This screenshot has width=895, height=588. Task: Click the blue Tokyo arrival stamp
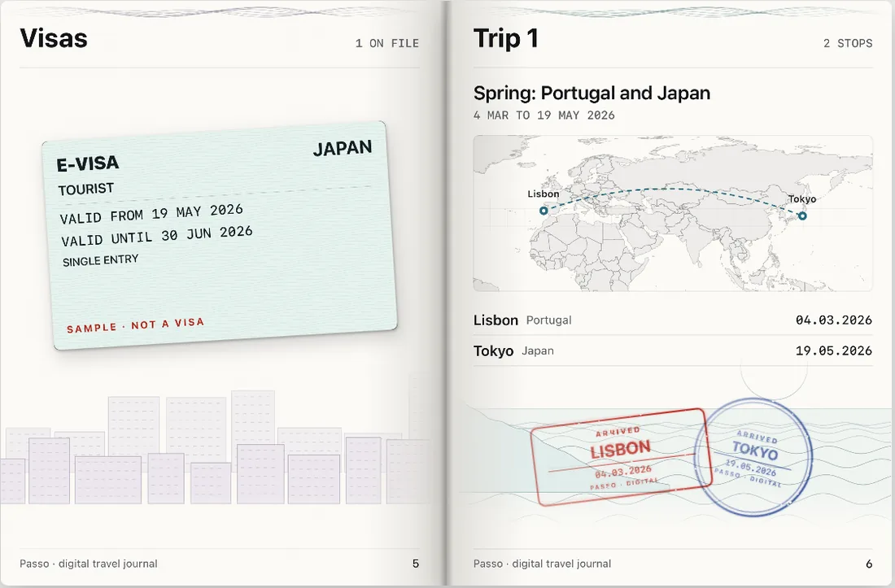pos(753,457)
